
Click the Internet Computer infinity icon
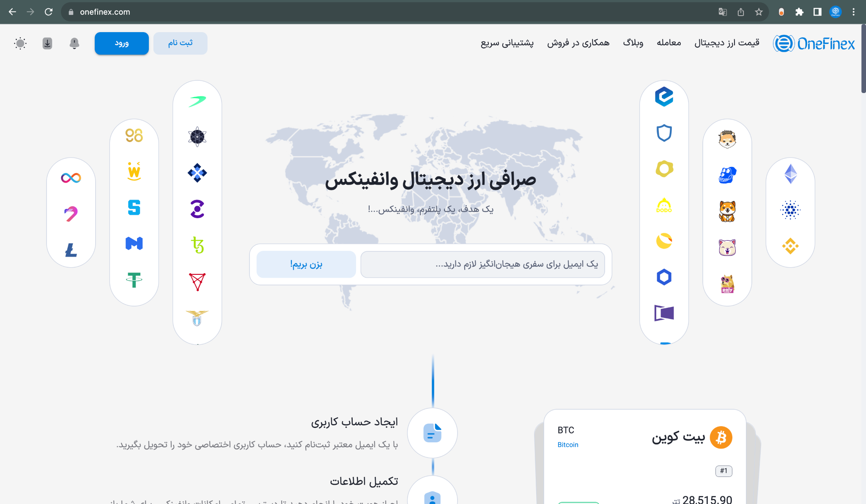(71, 178)
